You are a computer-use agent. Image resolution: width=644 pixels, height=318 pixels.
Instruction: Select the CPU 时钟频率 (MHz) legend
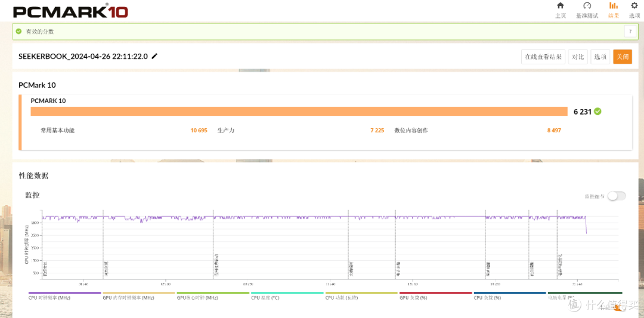click(64, 296)
